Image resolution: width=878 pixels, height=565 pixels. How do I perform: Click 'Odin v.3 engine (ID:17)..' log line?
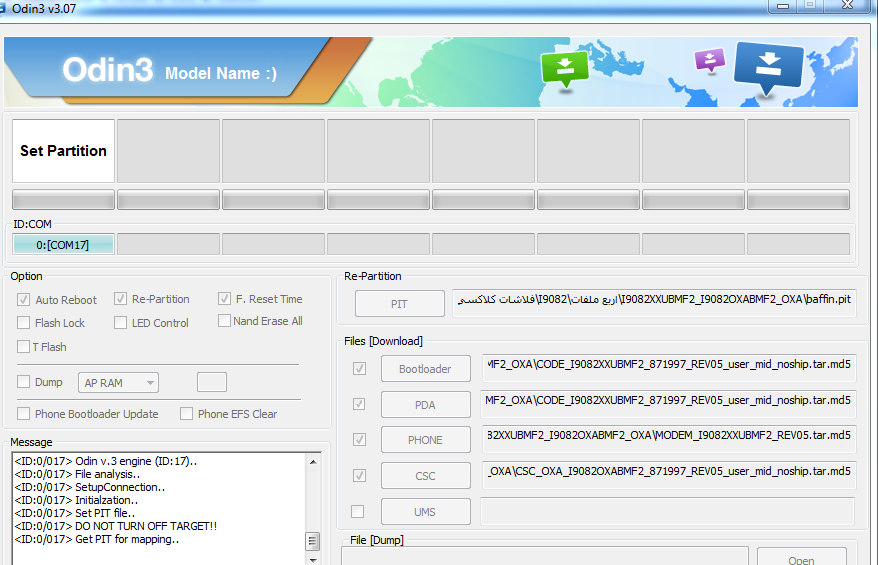(x=106, y=461)
